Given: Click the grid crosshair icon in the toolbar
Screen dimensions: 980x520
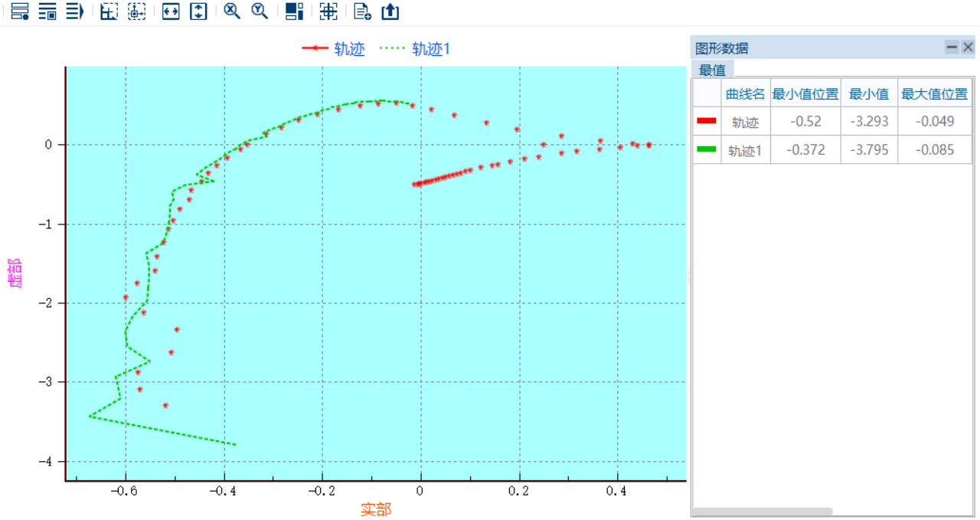Looking at the screenshot, I should point(328,11).
